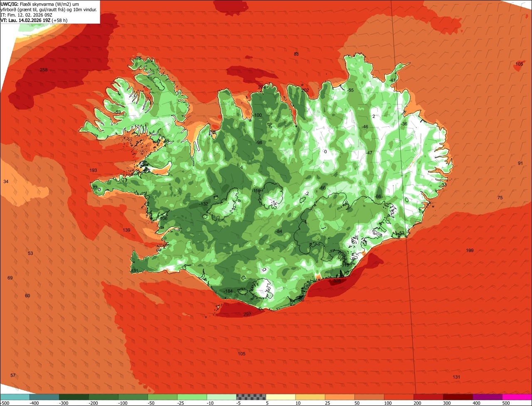The image size is (532, 406).
Task: Click the 258 flux value over the northwest sea
Action: (x=44, y=70)
